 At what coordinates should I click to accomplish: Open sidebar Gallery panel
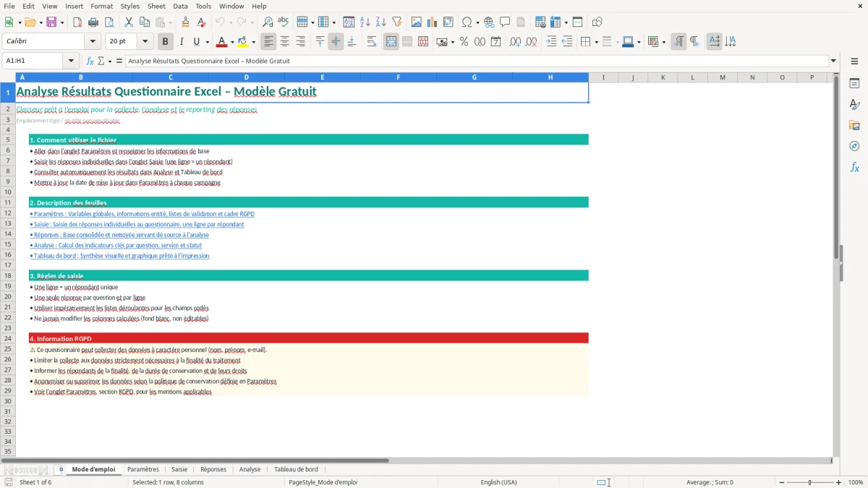point(854,125)
